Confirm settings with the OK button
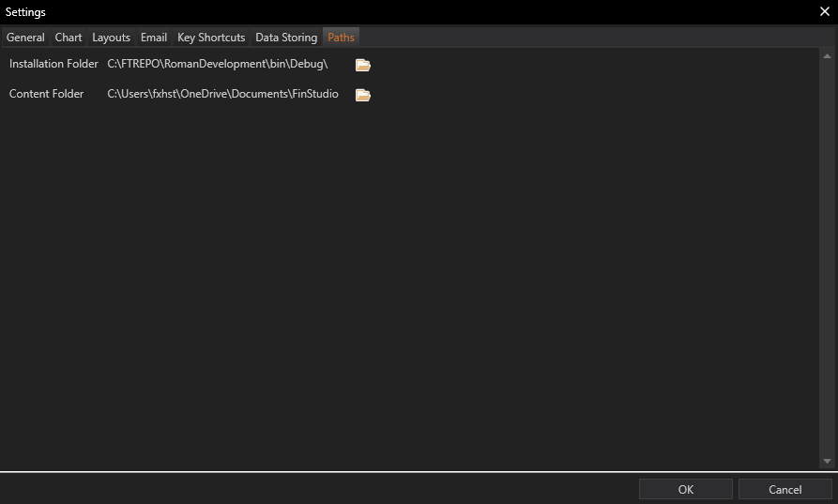The image size is (838, 504). coord(685,489)
